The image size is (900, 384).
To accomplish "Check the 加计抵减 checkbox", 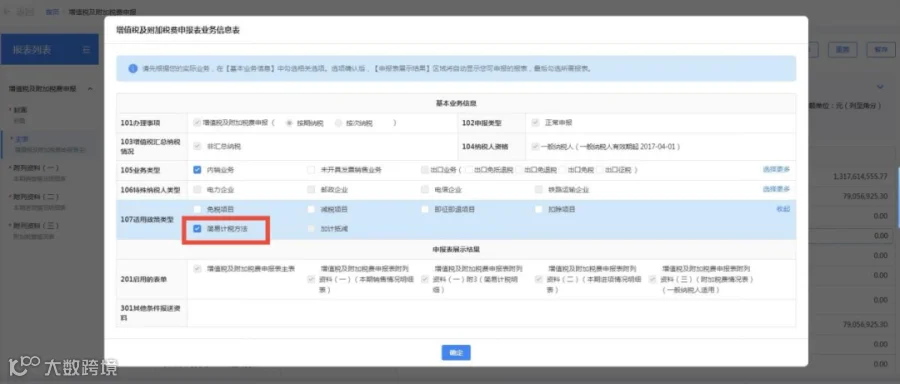I will [311, 228].
